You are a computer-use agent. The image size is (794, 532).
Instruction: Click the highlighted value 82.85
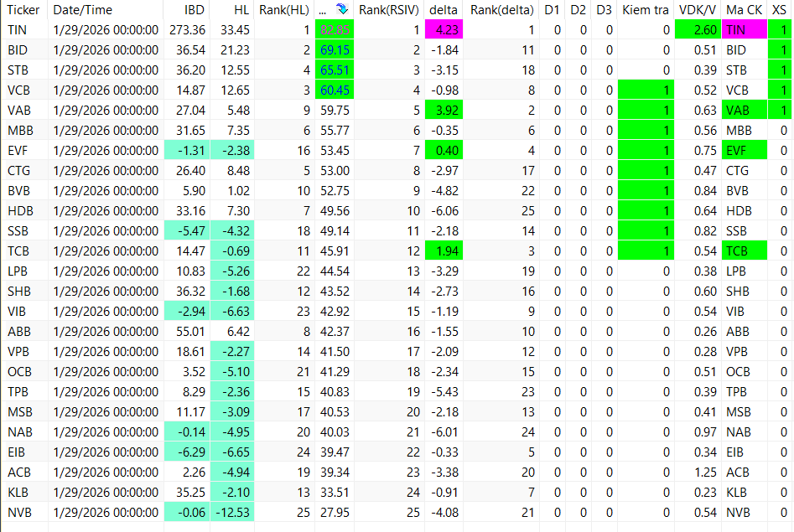coord(335,30)
